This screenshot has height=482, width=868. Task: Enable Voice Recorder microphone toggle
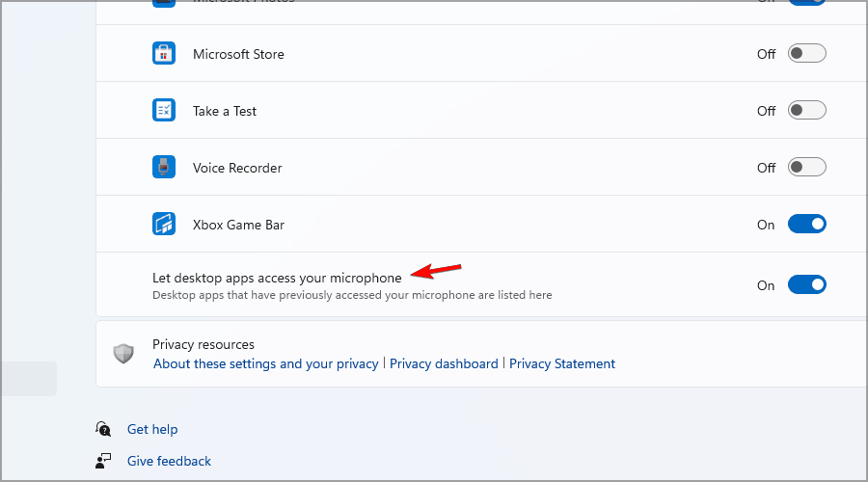coord(807,167)
